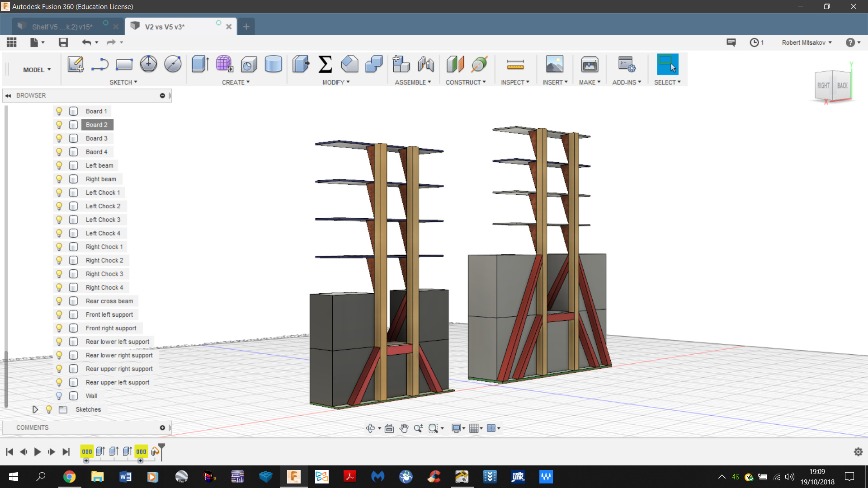
Task: Expand the COMMENTS panel
Action: point(162,427)
